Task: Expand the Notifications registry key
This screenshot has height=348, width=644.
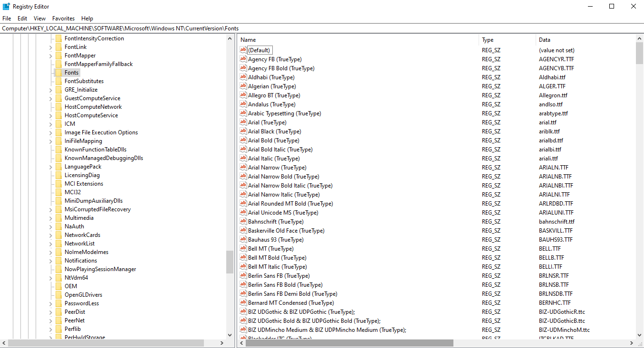Action: 50,261
